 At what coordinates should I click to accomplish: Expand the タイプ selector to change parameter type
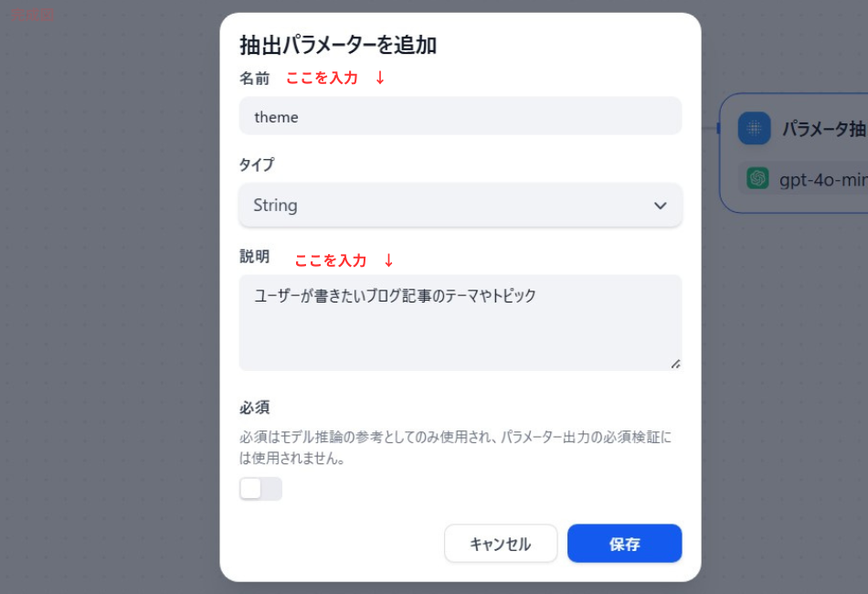(460, 206)
